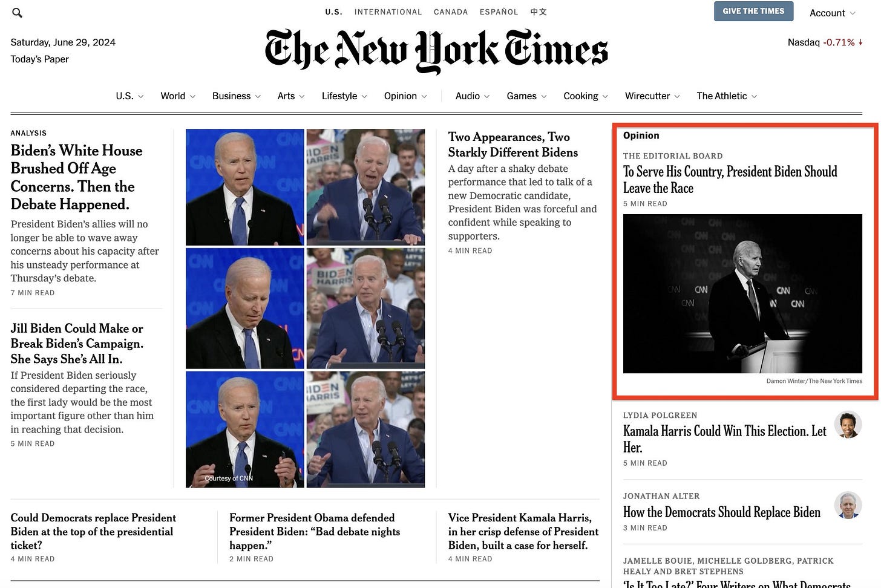Click the Give The Times button

(753, 11)
